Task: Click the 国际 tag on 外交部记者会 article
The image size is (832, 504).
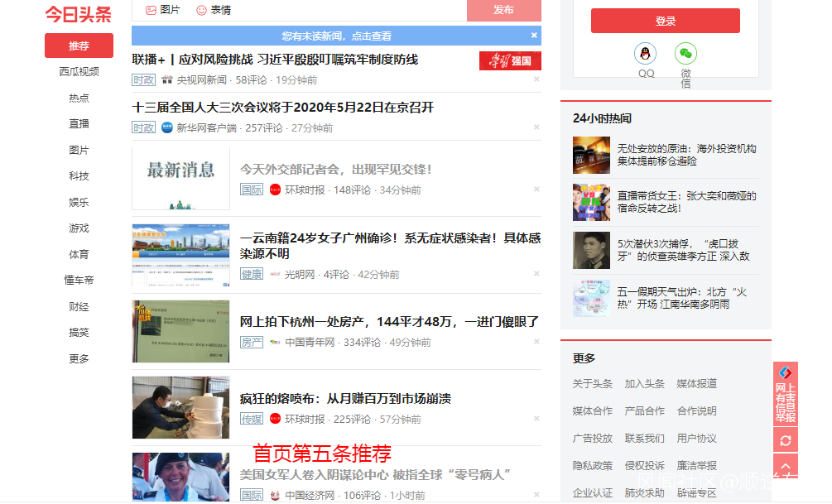Action: coord(252,190)
